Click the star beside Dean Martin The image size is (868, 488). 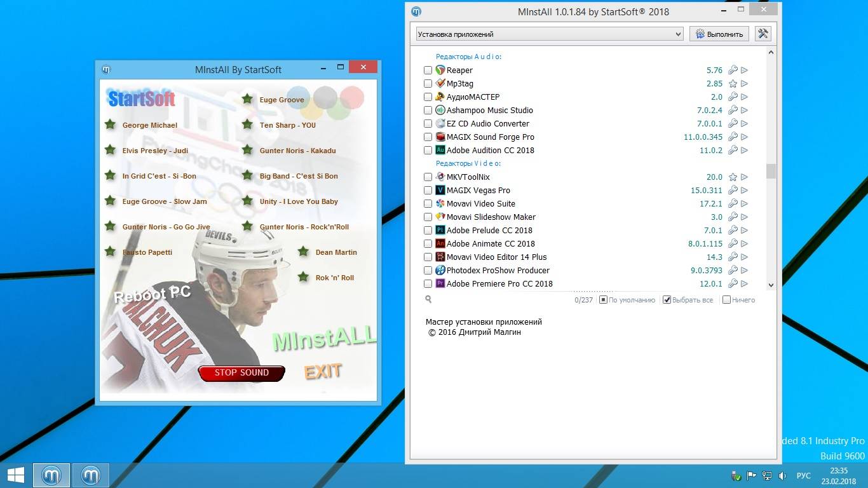pos(303,252)
